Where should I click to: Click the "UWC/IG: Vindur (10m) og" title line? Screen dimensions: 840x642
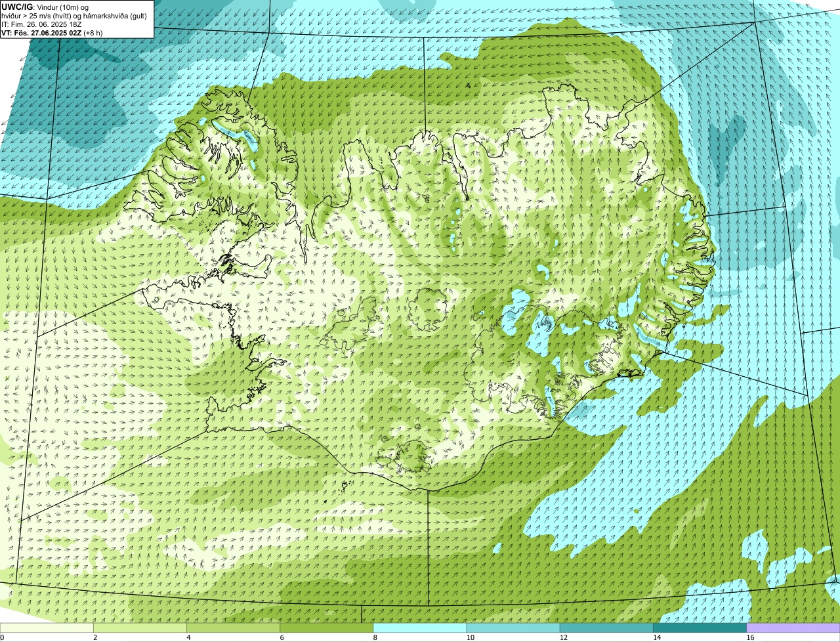pyautogui.click(x=45, y=7)
